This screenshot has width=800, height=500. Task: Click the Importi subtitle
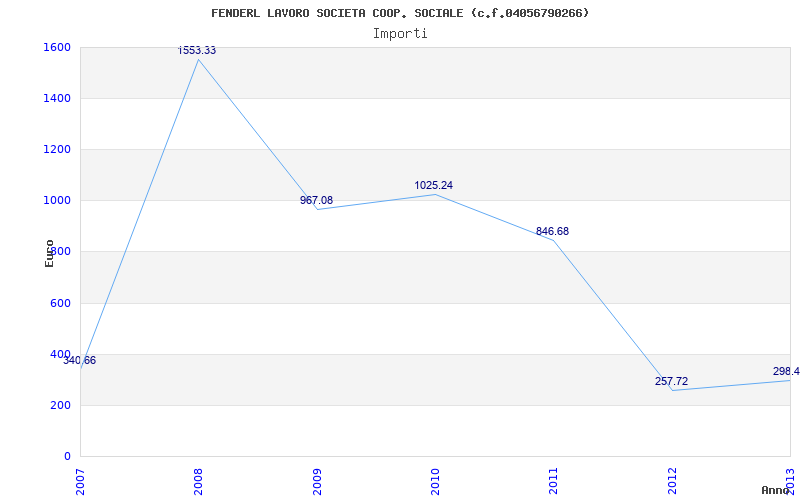pos(400,34)
